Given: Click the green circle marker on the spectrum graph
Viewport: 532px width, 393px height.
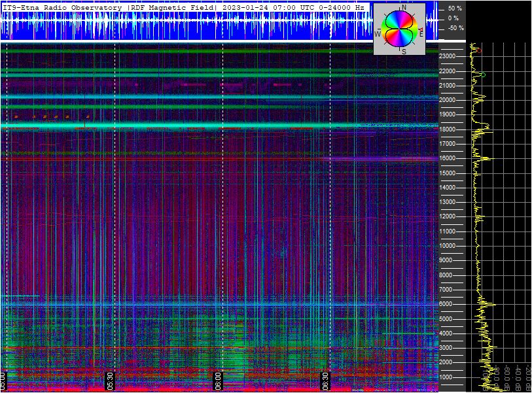Looking at the screenshot, I should pyautogui.click(x=483, y=75).
